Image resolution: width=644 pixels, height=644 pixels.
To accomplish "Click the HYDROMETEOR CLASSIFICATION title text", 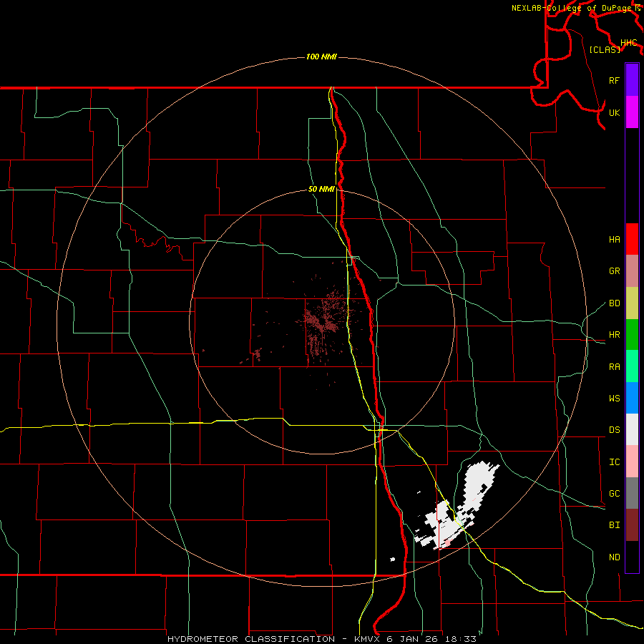I will [251, 639].
